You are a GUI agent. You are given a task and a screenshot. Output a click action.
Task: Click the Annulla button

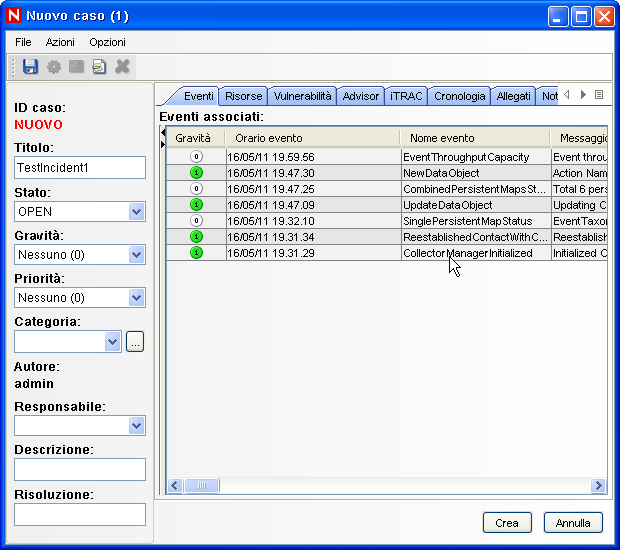[x=573, y=523]
